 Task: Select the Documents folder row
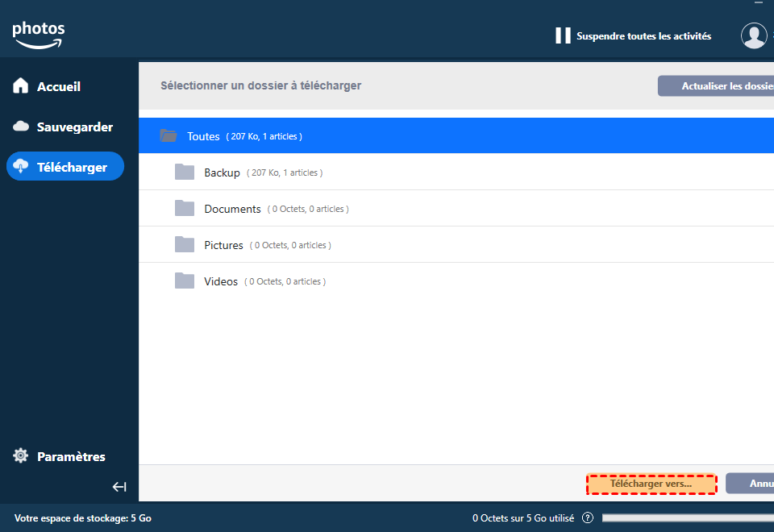pyautogui.click(x=456, y=208)
